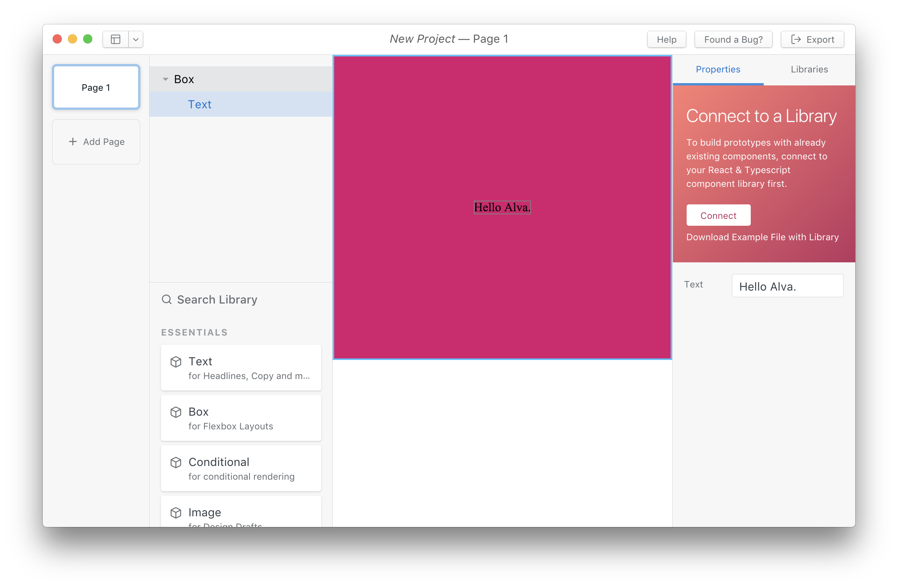This screenshot has height=588, width=898.
Task: Switch to the Libraries tab
Action: click(809, 69)
